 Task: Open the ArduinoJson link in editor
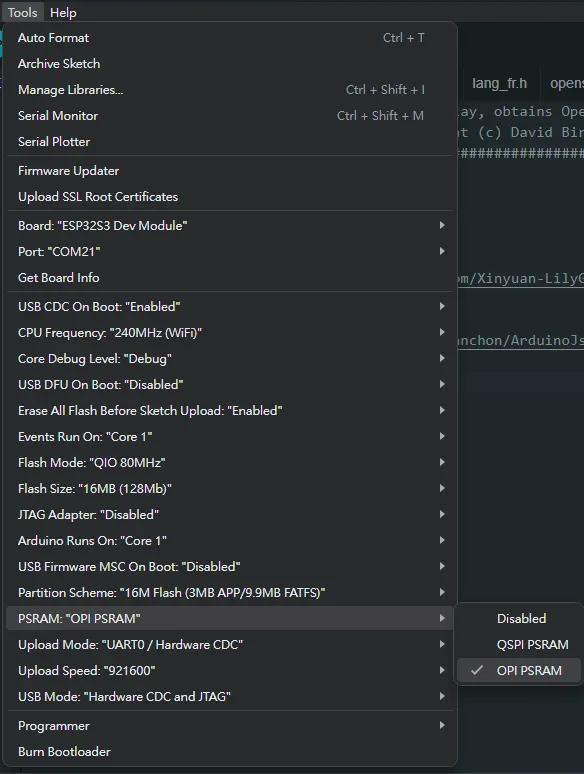click(520, 341)
